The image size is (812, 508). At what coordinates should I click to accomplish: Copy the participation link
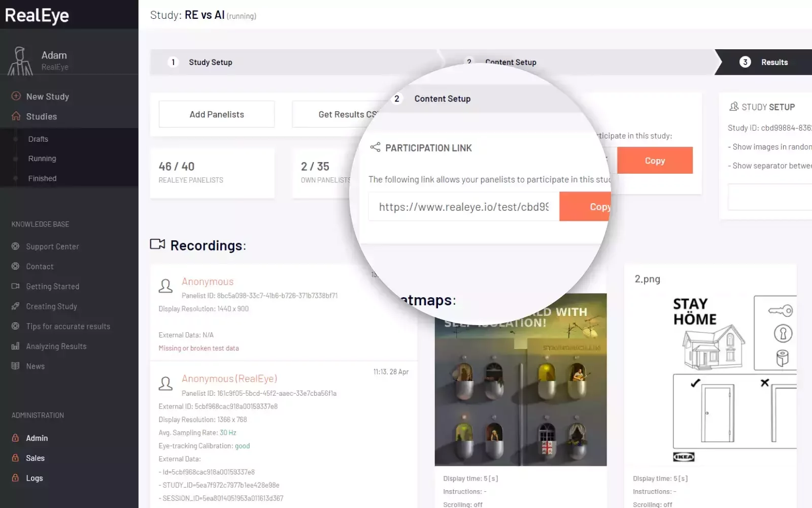(x=589, y=207)
